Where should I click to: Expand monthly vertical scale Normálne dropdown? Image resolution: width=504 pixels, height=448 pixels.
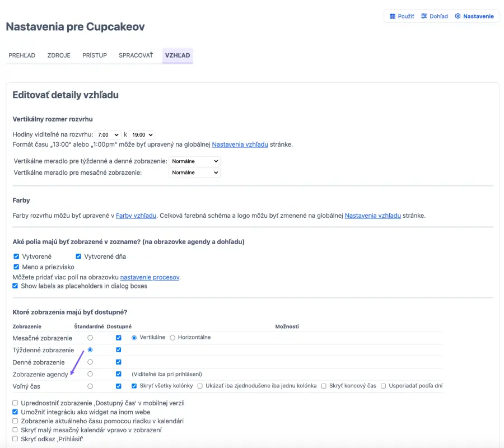tap(194, 172)
